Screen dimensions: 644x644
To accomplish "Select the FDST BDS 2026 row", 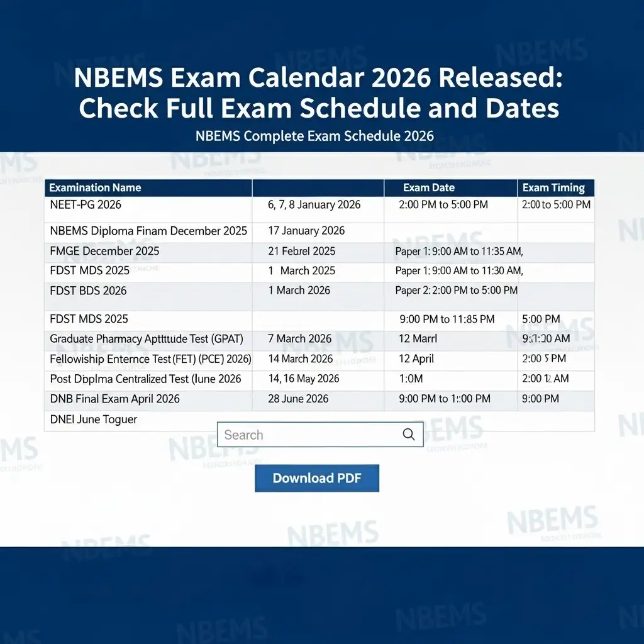I will [x=88, y=291].
